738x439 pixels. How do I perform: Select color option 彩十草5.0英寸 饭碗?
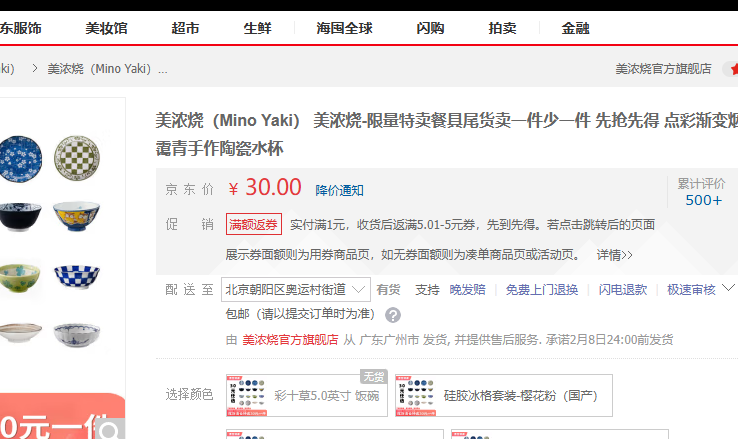pos(307,395)
